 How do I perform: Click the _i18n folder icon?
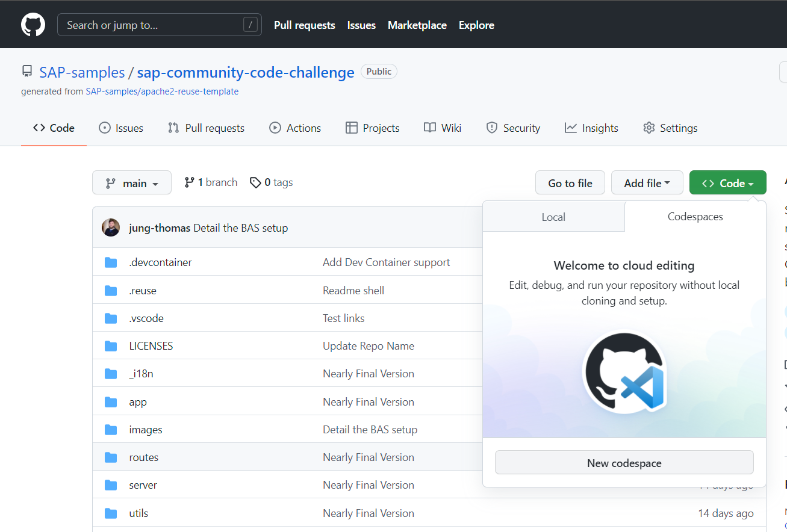111,374
